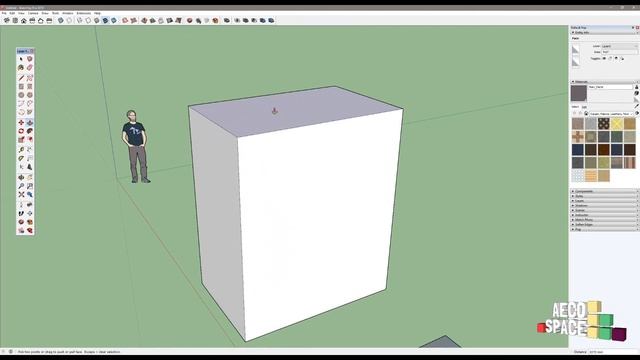Choose the Paint Bucket tool
Viewport: 640px width, 360px height.
21,67
